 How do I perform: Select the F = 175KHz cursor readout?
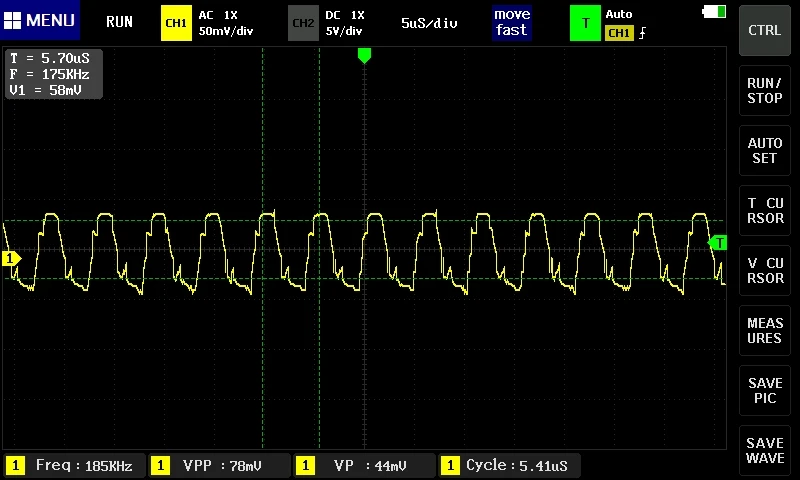tap(49, 74)
